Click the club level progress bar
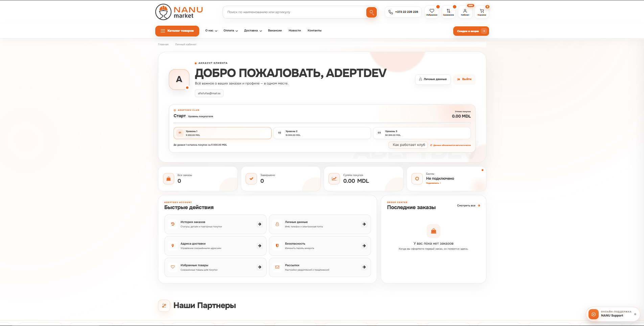This screenshot has width=644, height=326. click(322, 123)
